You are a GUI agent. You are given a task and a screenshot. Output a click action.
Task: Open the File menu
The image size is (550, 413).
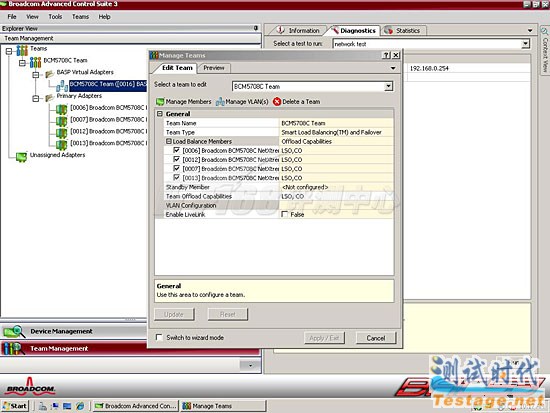(12, 16)
